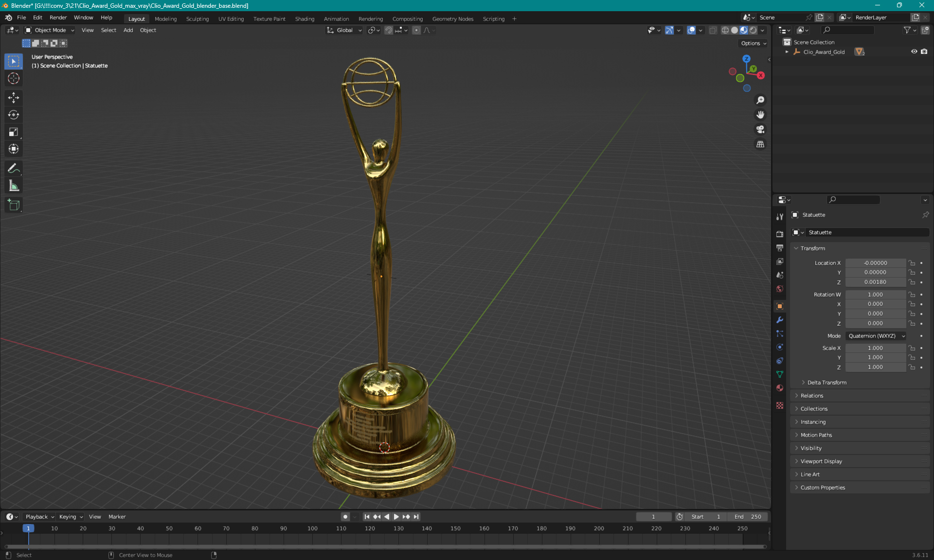Open the Playback popover in timeline

[x=39, y=517]
